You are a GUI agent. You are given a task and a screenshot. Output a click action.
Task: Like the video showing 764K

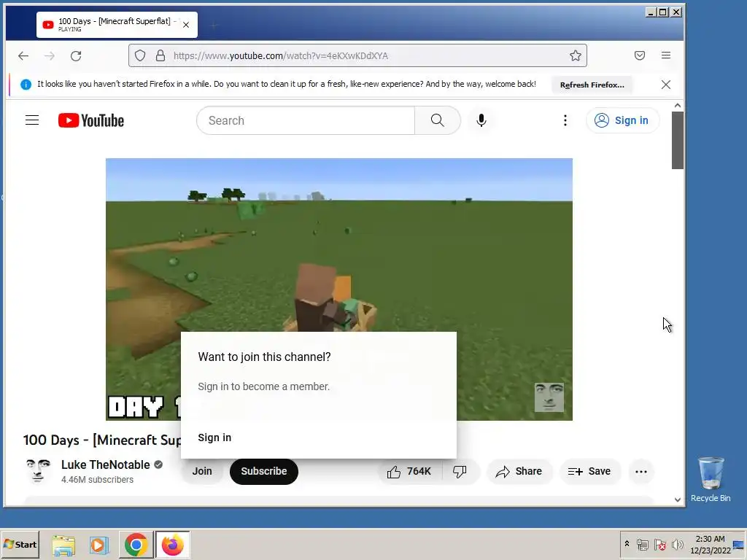(x=410, y=472)
